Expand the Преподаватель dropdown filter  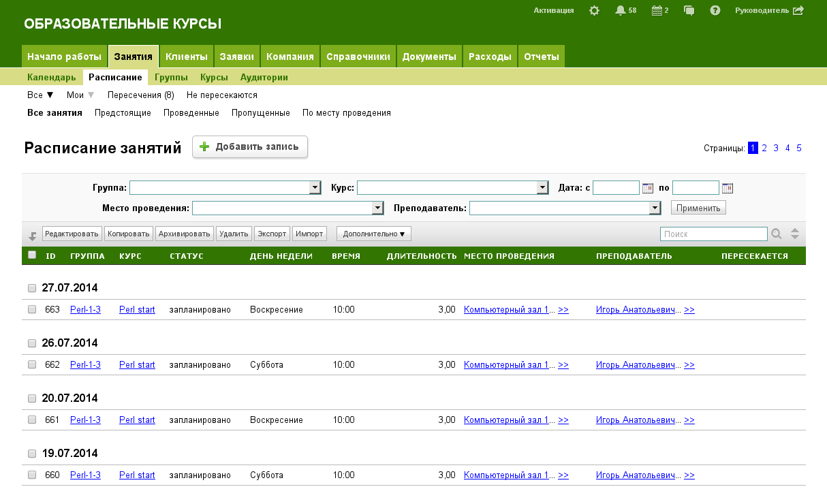(655, 208)
